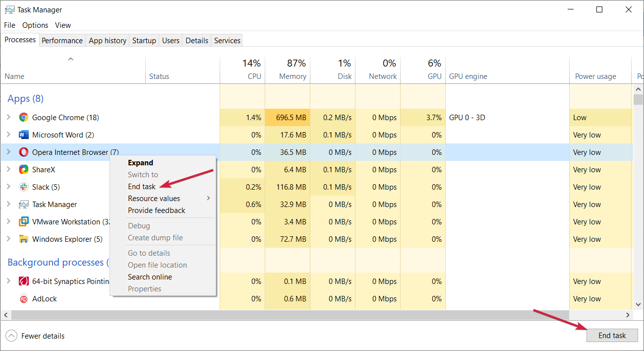
Task: Click the Slack app icon
Action: (23, 187)
